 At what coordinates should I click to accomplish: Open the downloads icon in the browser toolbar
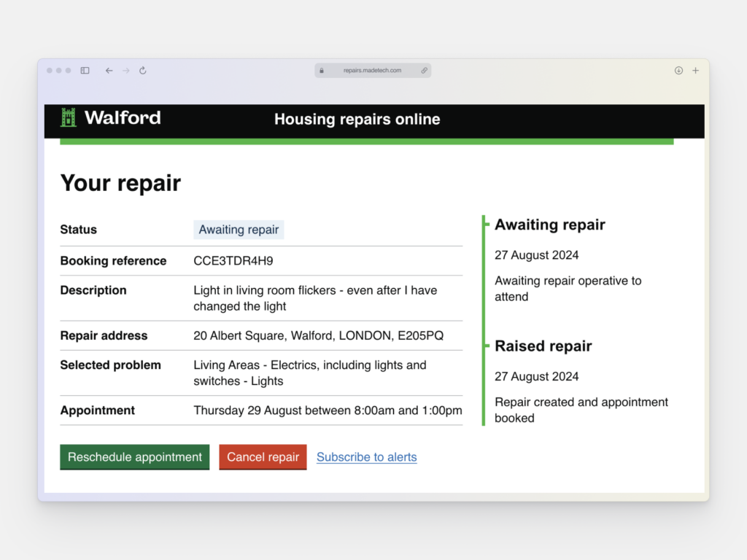point(678,71)
